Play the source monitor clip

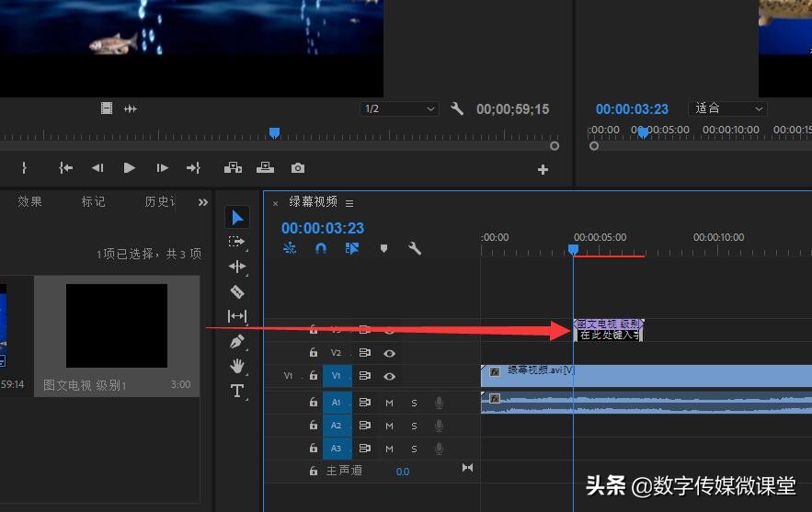click(130, 167)
